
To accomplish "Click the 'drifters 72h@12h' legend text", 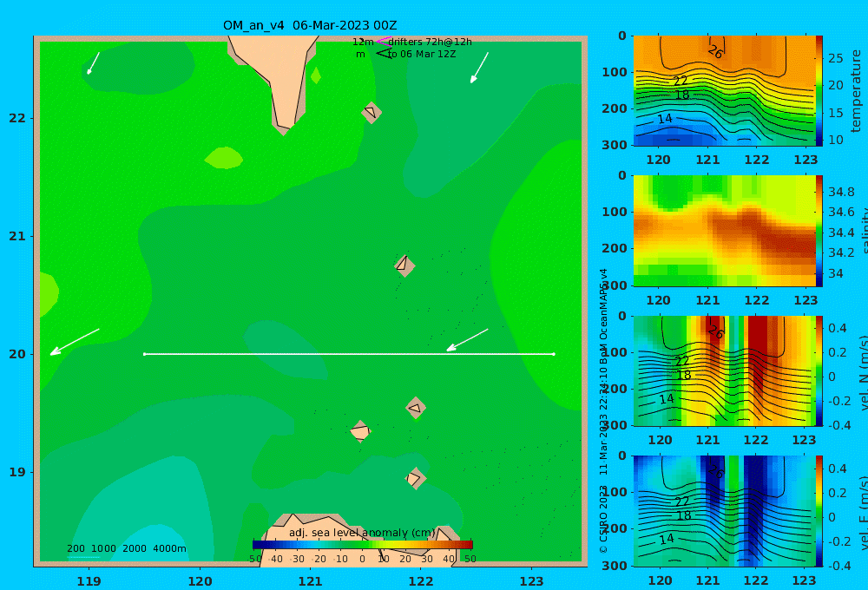I will pos(431,42).
